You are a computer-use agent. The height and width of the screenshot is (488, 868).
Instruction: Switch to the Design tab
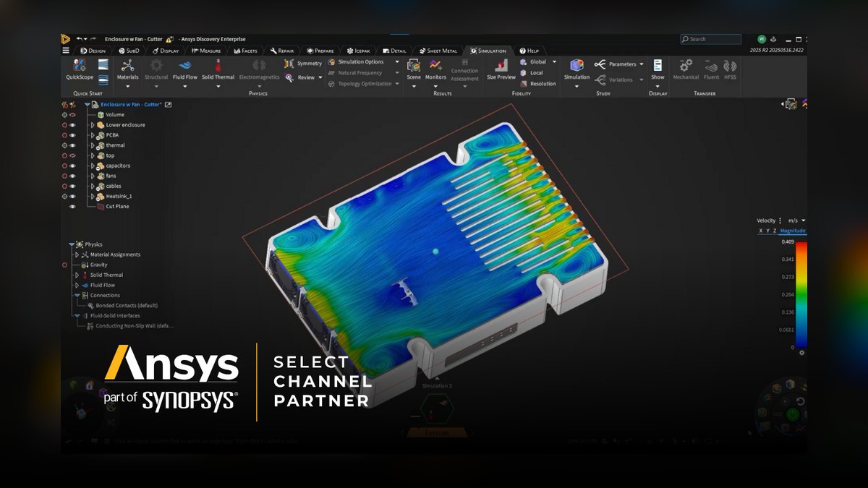93,51
